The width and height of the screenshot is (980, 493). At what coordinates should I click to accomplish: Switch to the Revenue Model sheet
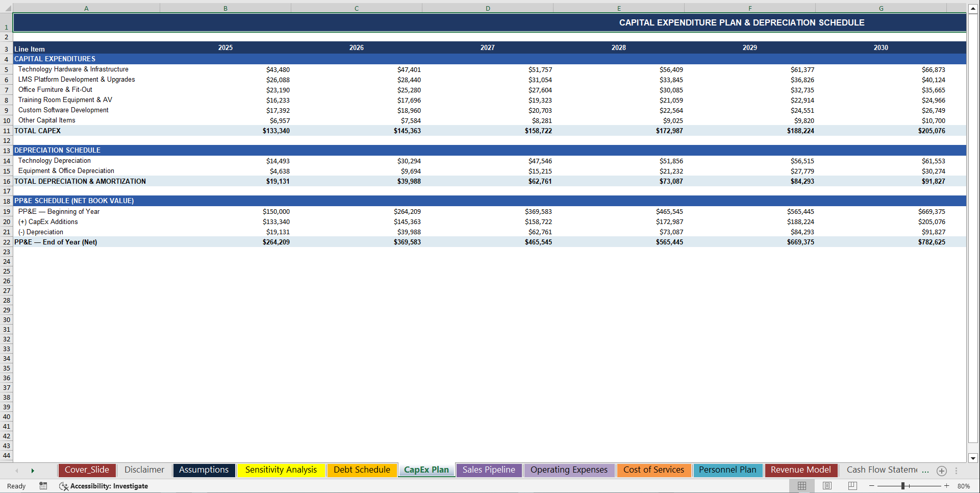800,470
